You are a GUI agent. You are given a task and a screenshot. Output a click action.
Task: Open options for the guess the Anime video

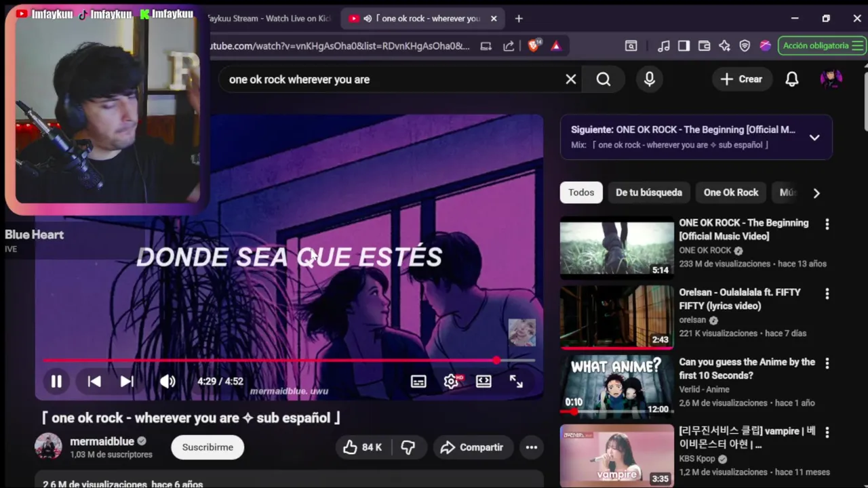click(x=827, y=363)
